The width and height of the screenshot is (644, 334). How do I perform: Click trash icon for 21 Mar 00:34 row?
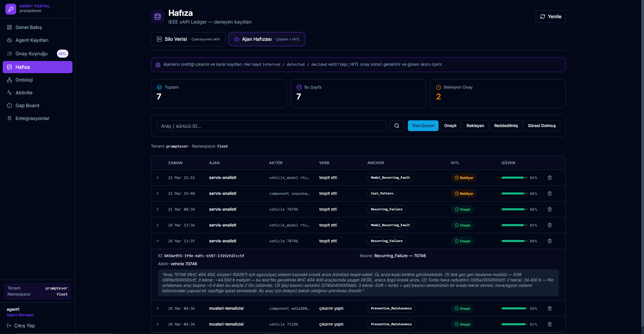[549, 209]
